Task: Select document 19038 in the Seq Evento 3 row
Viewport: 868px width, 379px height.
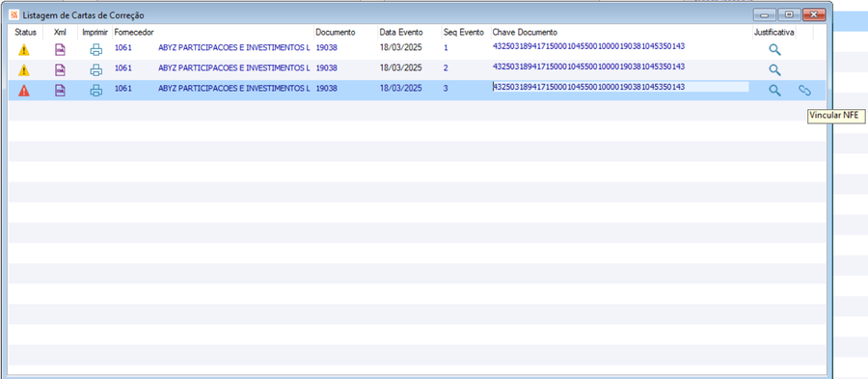Action: coord(327,88)
